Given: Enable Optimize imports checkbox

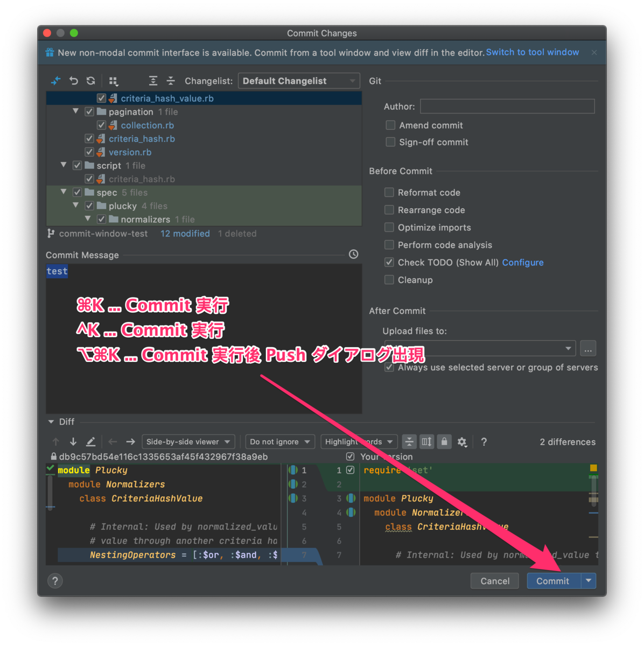Looking at the screenshot, I should 389,227.
